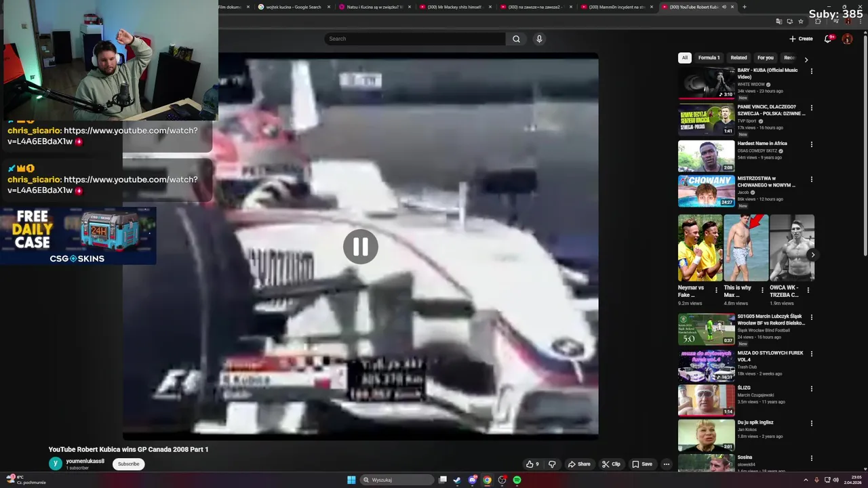The width and height of the screenshot is (868, 488).
Task: Open Spotify from the taskbar
Action: coord(517,480)
